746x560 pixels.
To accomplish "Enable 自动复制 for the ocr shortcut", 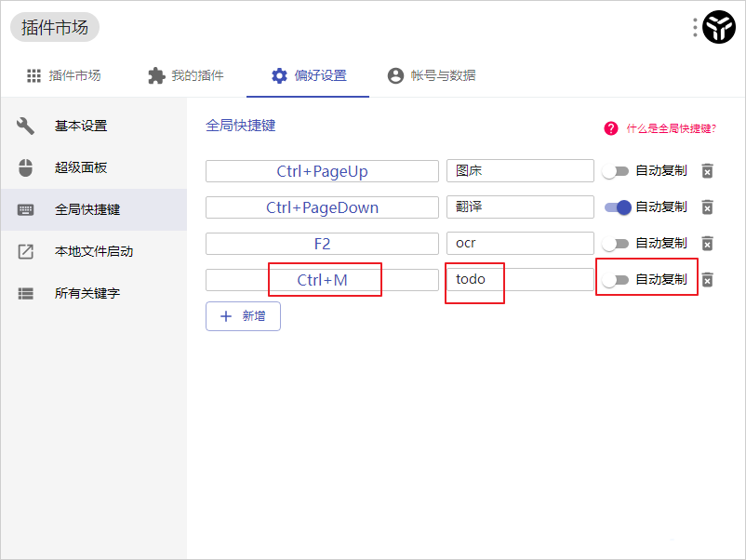I will click(616, 244).
